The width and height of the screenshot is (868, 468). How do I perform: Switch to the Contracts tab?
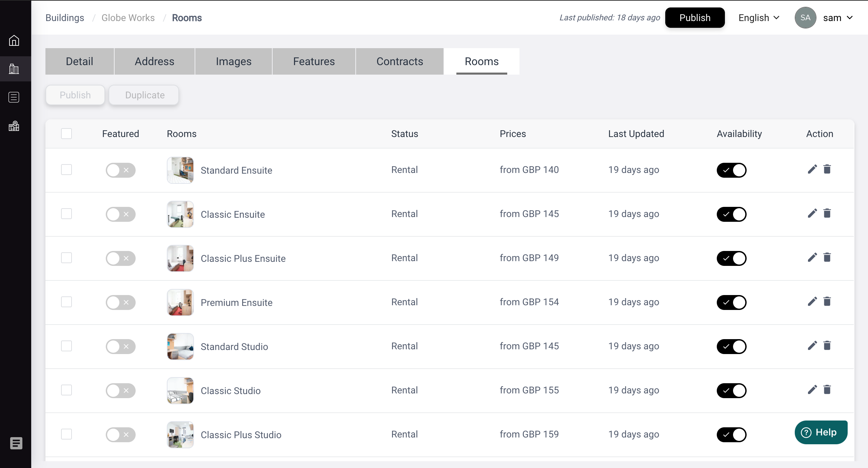(x=399, y=61)
